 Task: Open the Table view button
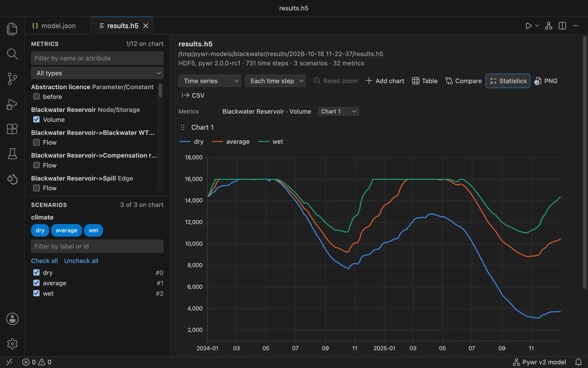click(x=425, y=81)
